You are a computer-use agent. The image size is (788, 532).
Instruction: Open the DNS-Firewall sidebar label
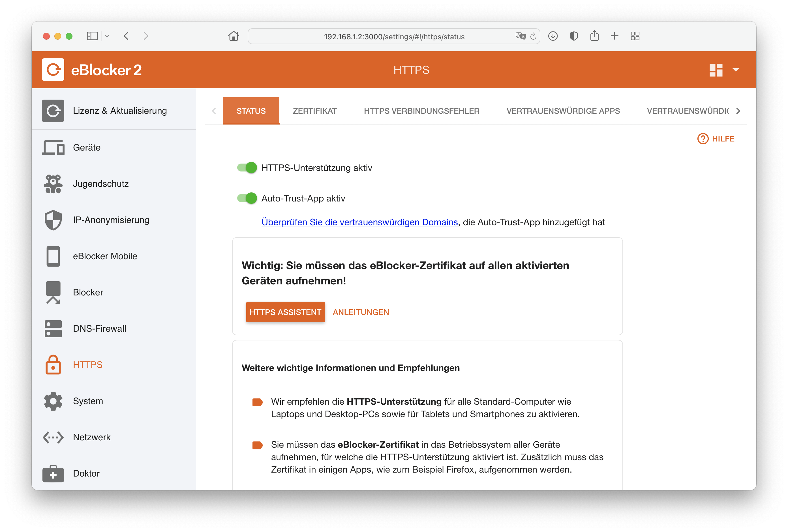tap(99, 329)
